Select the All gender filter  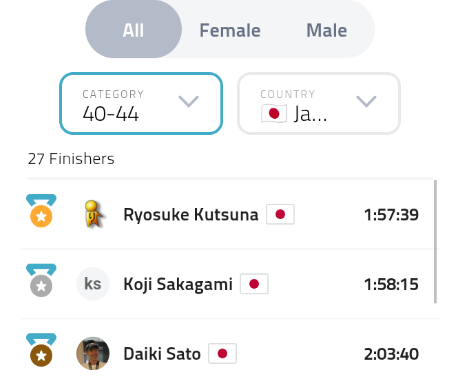click(x=133, y=30)
